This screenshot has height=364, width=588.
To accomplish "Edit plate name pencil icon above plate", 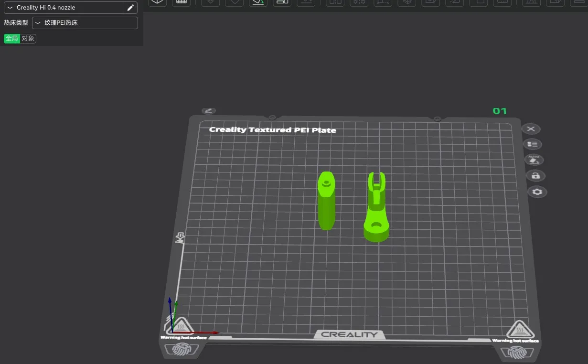I will point(209,111).
